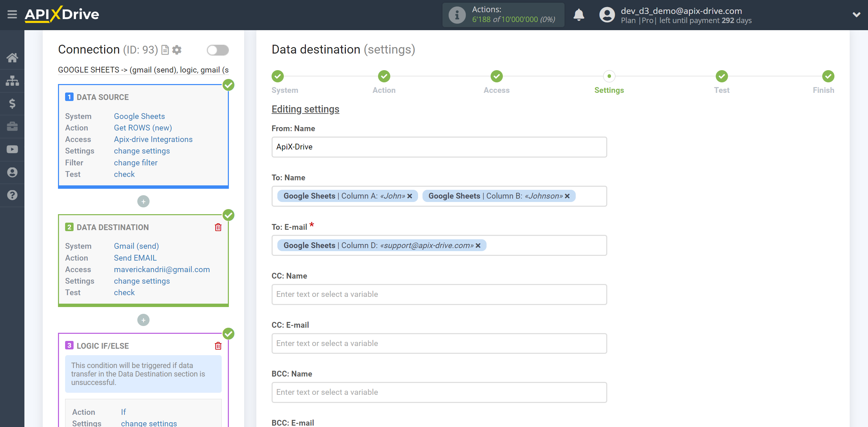Click the BCC: Name input
The height and width of the screenshot is (427, 868).
pyautogui.click(x=439, y=392)
